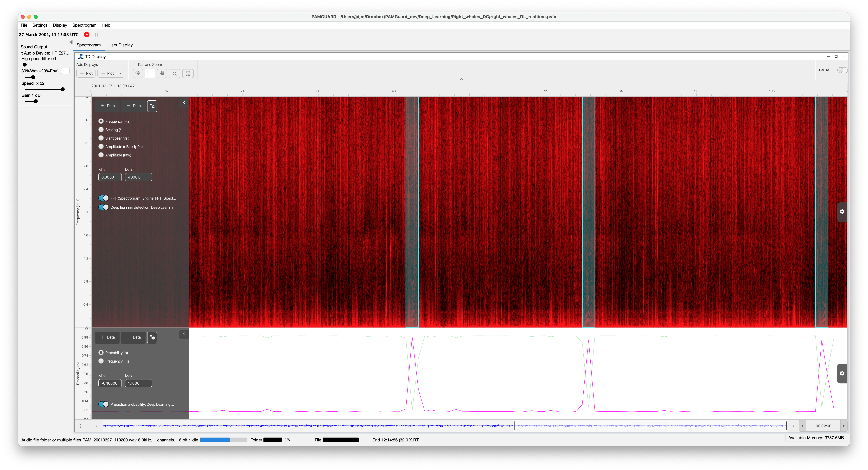Viewport: 868px width, 470px height.
Task: Adjust the High pass filter slider
Action: (x=25, y=65)
